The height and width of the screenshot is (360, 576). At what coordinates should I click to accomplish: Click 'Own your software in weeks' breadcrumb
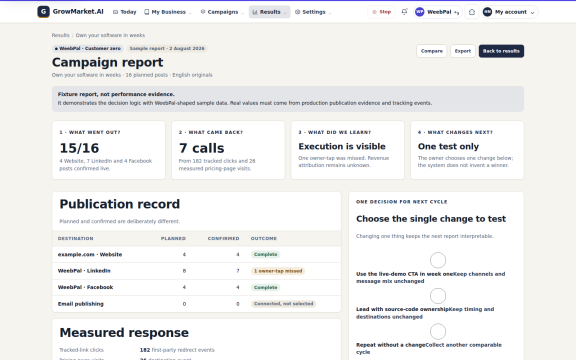point(110,35)
